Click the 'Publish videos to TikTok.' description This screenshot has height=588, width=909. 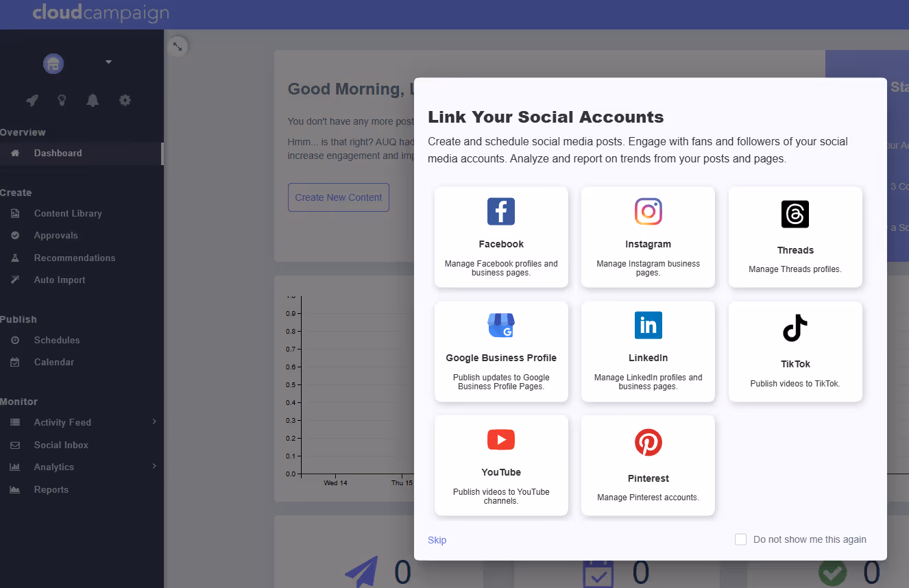795,384
